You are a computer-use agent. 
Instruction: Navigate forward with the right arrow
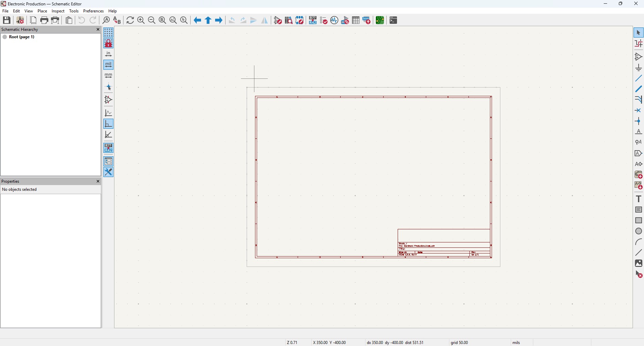(219, 20)
